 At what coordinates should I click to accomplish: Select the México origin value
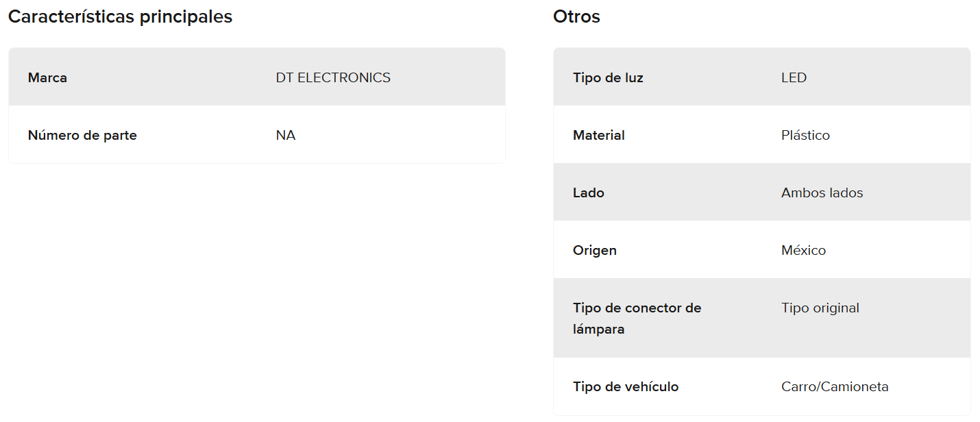pyautogui.click(x=803, y=250)
